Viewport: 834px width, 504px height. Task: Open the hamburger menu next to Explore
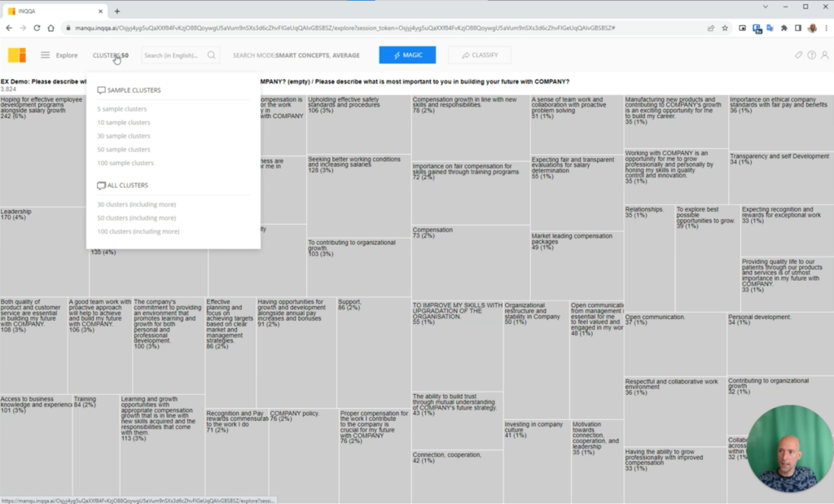[x=46, y=55]
